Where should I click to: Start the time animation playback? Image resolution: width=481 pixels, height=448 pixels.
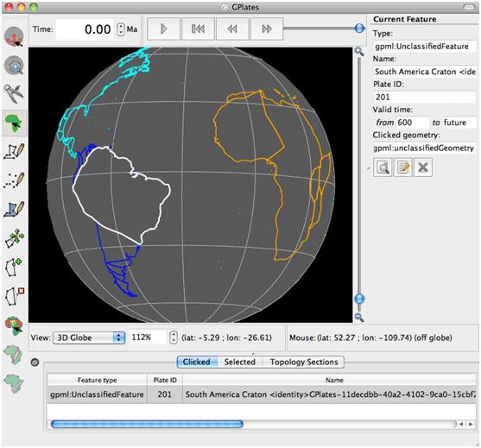pyautogui.click(x=163, y=29)
